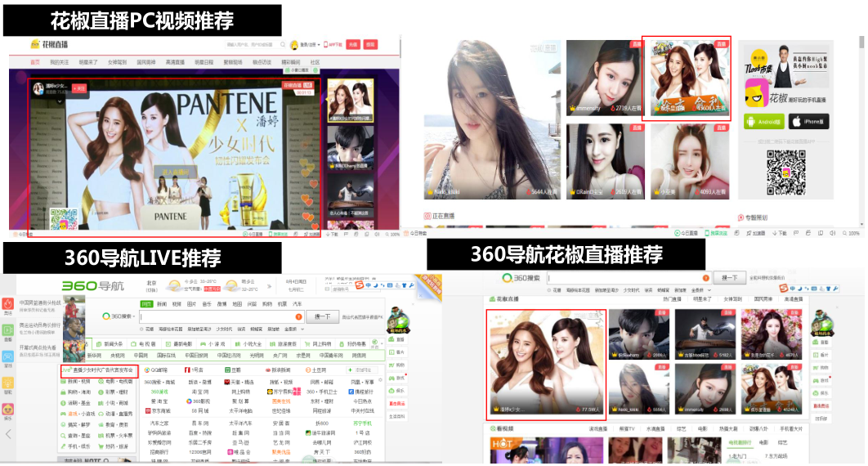Image resolution: width=868 pixels, height=466 pixels.
Task: Open the 登录/注册 login dropdown
Action: click(306, 45)
